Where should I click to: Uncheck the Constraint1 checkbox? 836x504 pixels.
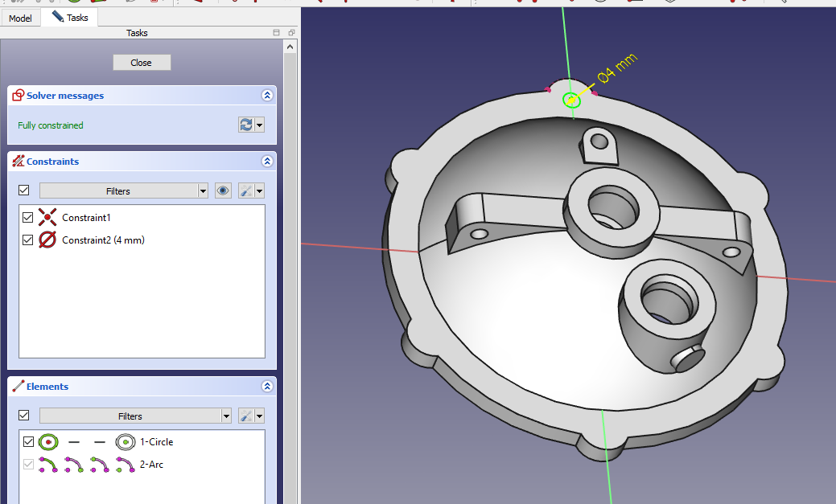click(28, 218)
